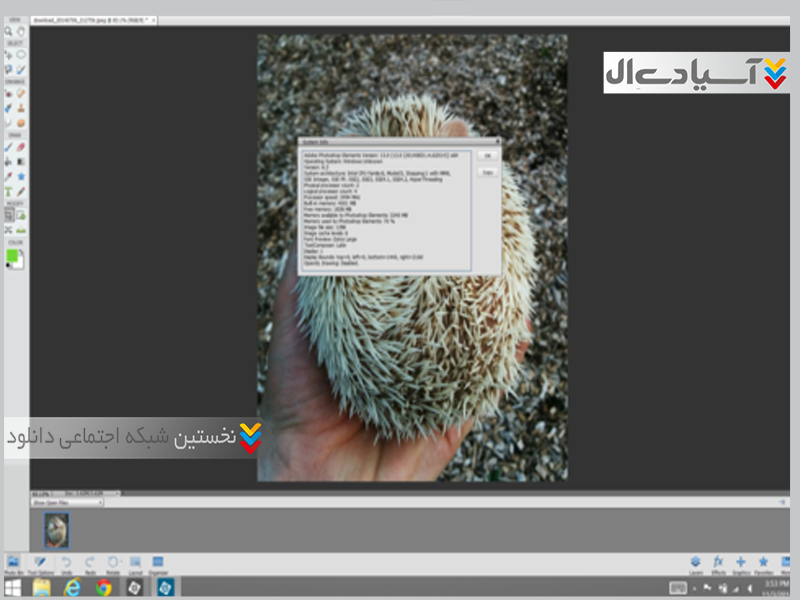
Task: Open the Layers panel
Action: pyautogui.click(x=696, y=564)
